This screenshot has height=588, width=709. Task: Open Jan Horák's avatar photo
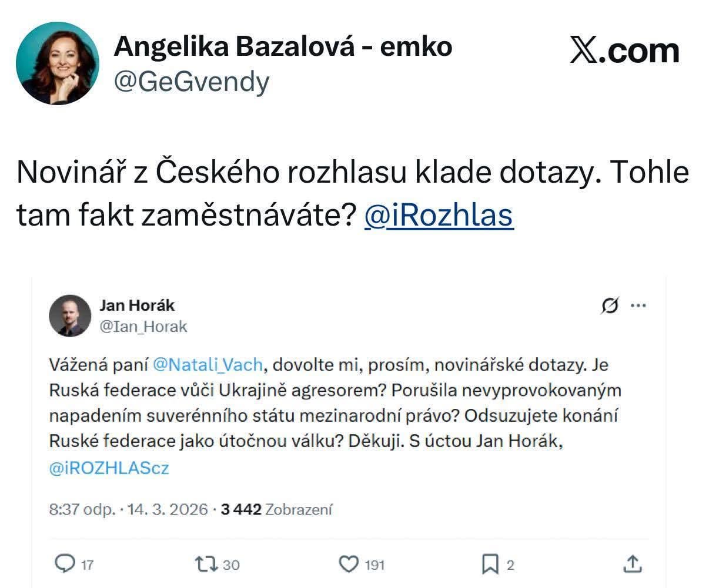click(70, 315)
